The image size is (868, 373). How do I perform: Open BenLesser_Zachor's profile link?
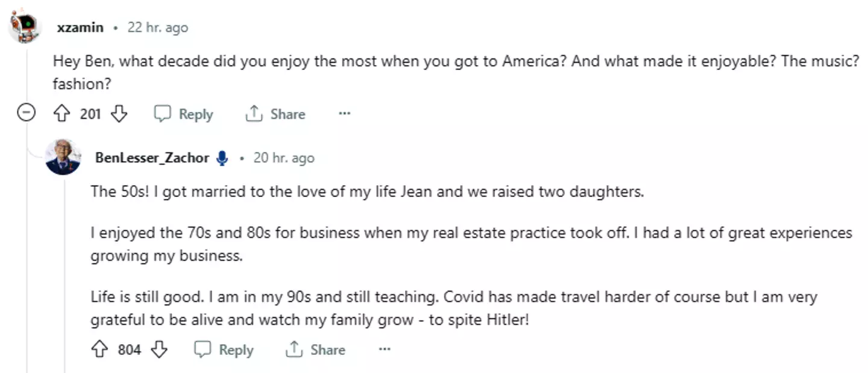tap(152, 158)
